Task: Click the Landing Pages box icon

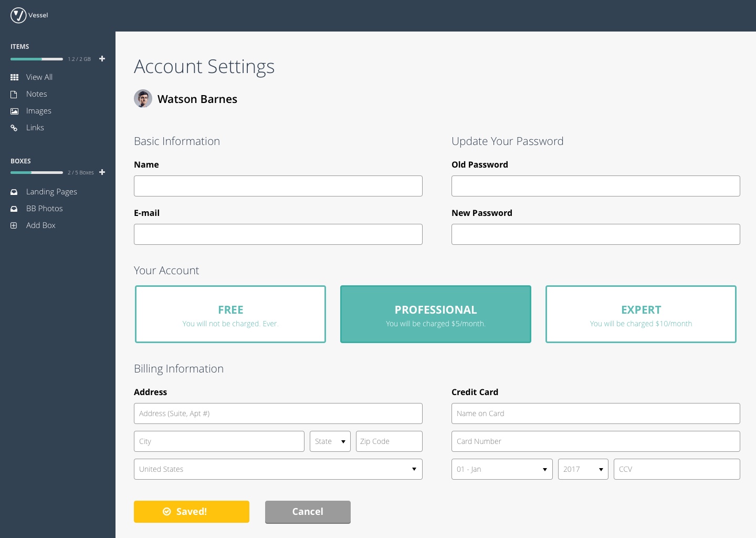Action: 14,192
